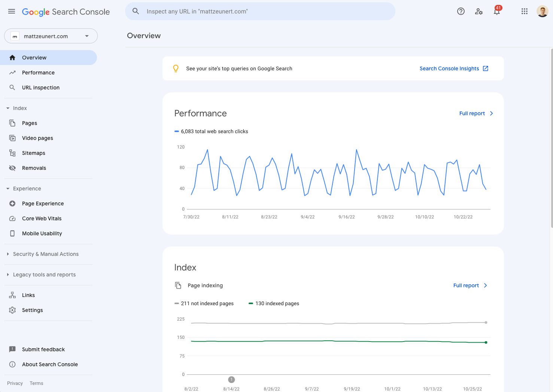Open Video pages menu item
Viewport: 553px width, 392px height.
tap(49, 138)
